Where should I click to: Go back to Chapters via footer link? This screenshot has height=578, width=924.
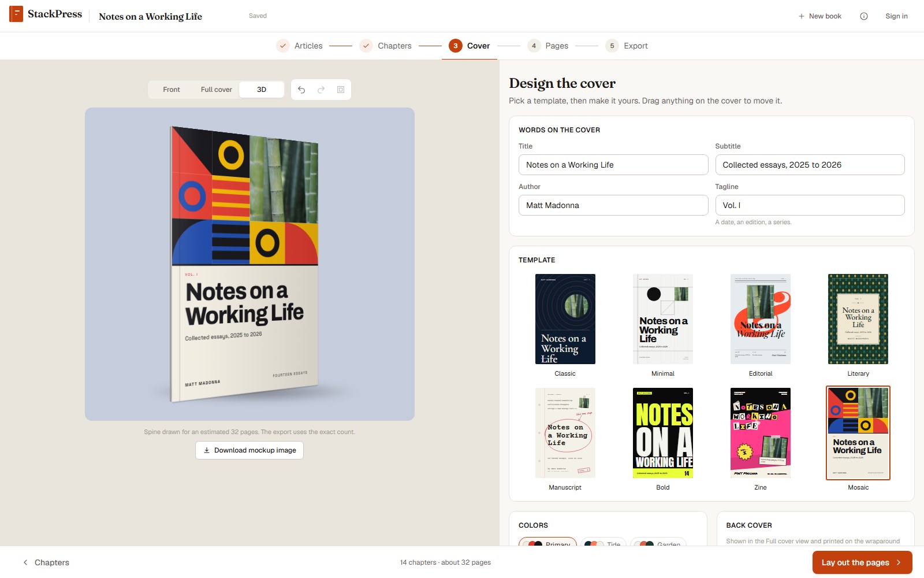click(46, 562)
